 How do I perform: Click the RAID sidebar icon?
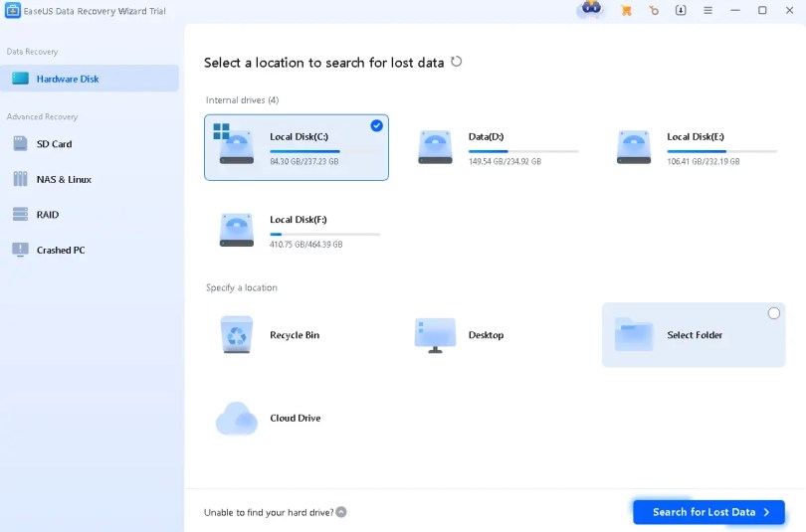pos(20,214)
